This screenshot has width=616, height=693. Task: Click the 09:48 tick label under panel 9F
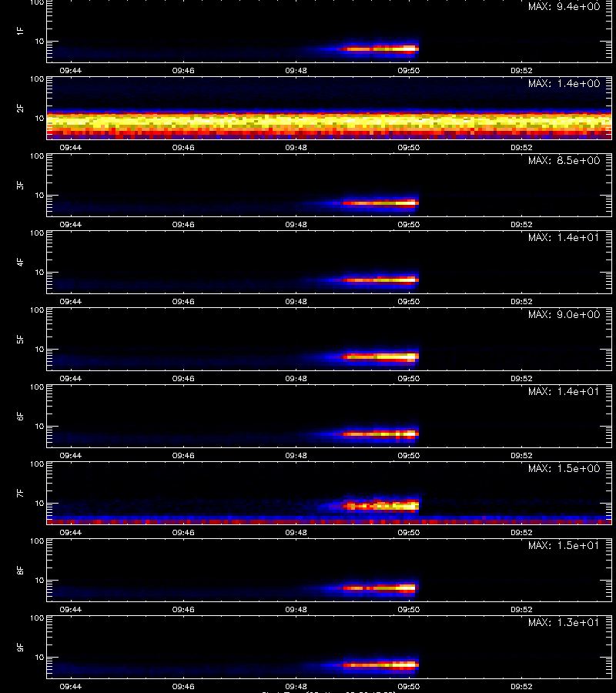pyautogui.click(x=296, y=686)
